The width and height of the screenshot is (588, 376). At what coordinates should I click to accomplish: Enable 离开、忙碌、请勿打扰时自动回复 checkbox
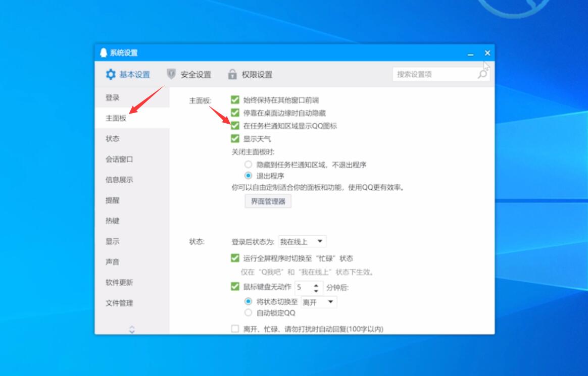(x=235, y=329)
